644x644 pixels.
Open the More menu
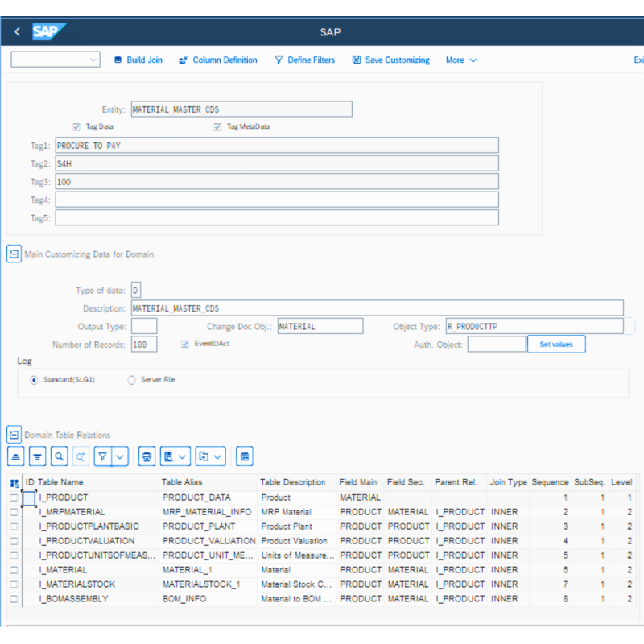[460, 60]
